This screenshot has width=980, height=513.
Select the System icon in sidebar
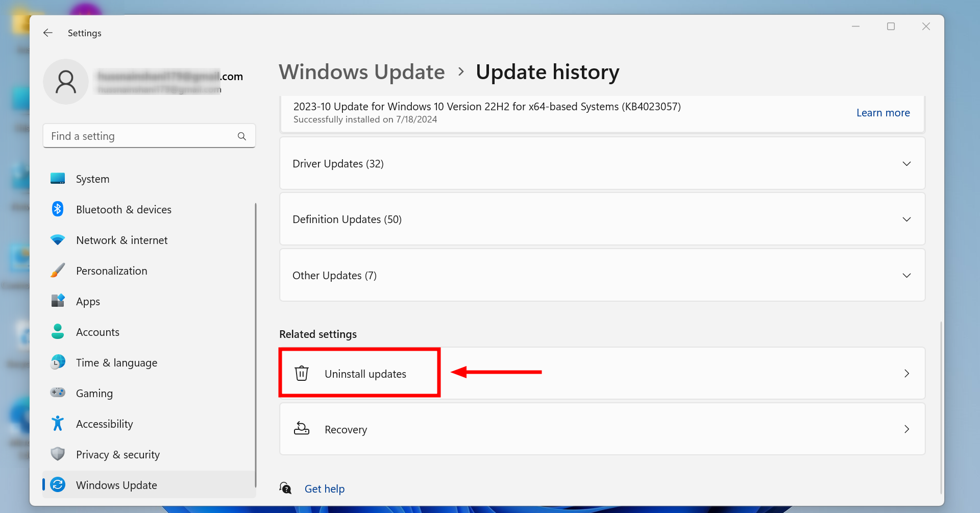tap(58, 179)
